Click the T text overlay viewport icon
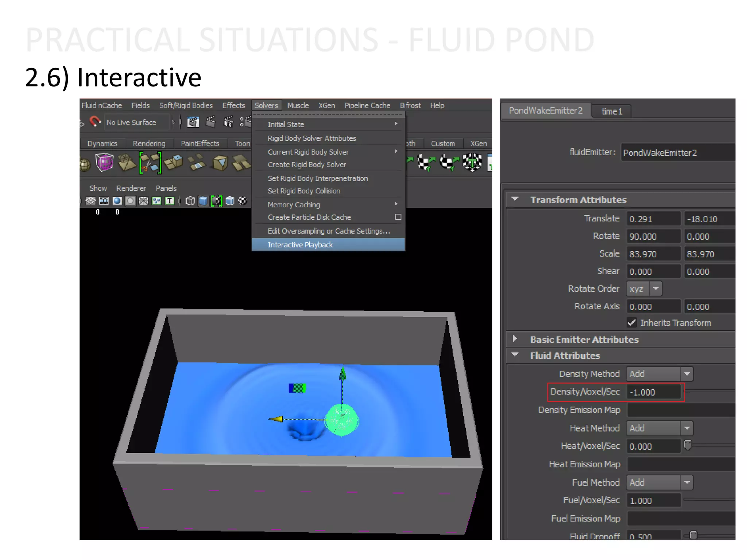The image size is (747, 560). 170,201
